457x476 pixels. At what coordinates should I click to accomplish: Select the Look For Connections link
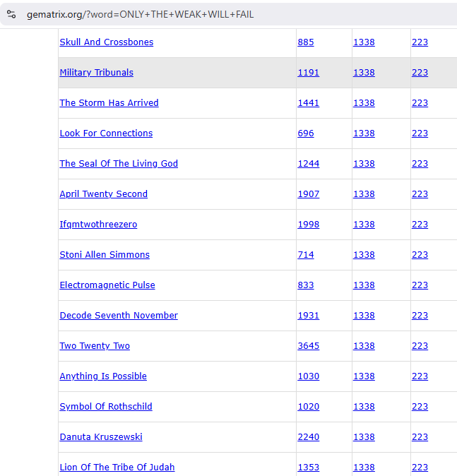click(106, 133)
